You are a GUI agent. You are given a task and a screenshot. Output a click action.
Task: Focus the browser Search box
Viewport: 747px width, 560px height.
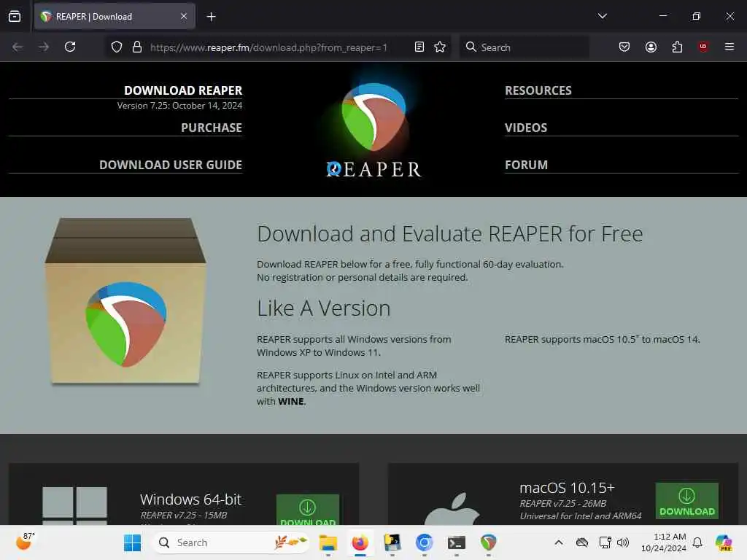(x=524, y=47)
